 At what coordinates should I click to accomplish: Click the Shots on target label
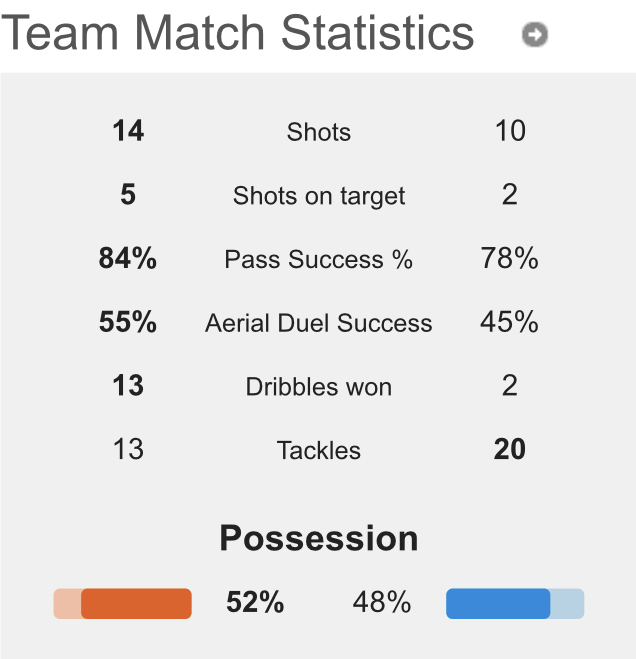coord(319,196)
